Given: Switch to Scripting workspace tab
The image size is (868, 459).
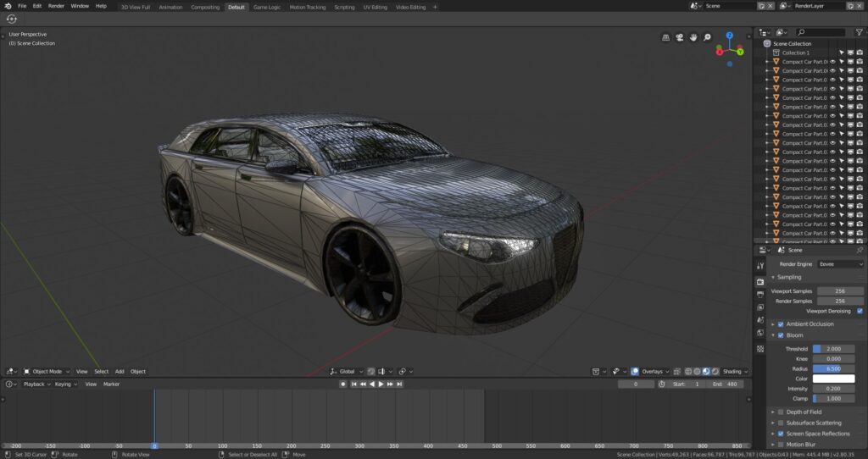Looking at the screenshot, I should click(344, 7).
